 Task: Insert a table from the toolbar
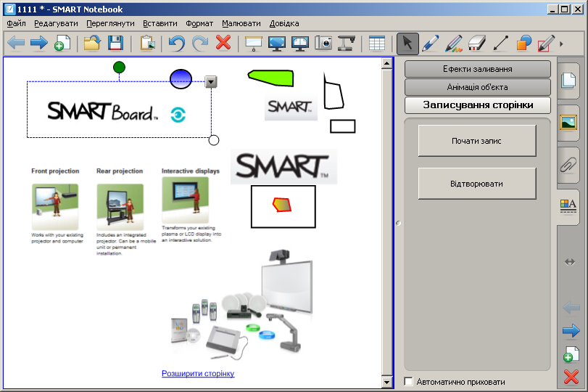coord(377,43)
